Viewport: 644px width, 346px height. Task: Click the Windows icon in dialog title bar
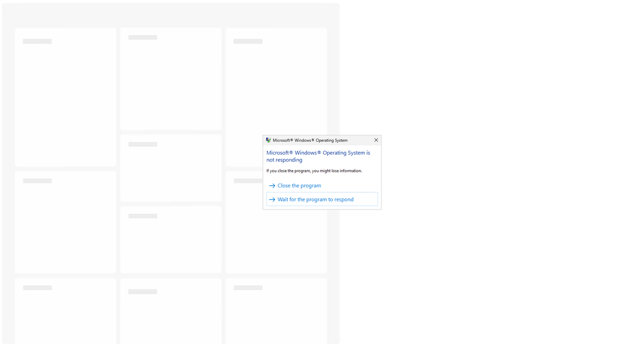point(268,140)
